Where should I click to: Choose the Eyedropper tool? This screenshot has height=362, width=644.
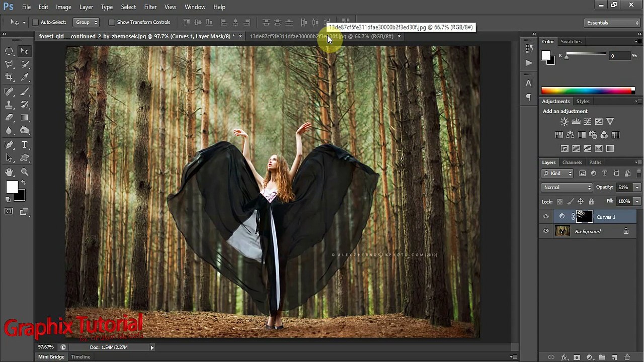click(x=24, y=77)
